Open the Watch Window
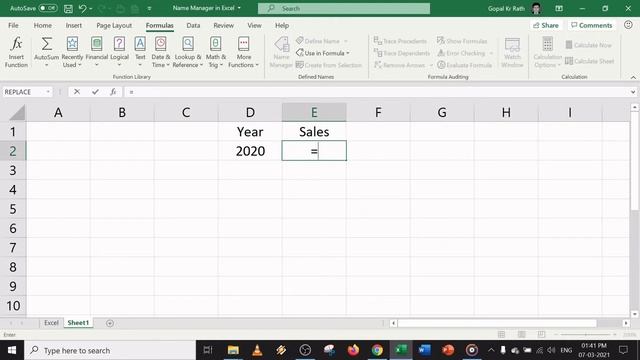 click(512, 52)
